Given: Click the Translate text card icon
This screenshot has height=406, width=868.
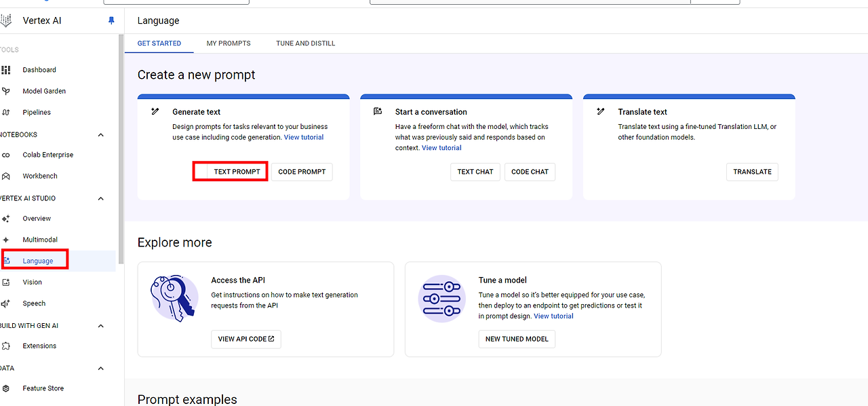Looking at the screenshot, I should (601, 111).
